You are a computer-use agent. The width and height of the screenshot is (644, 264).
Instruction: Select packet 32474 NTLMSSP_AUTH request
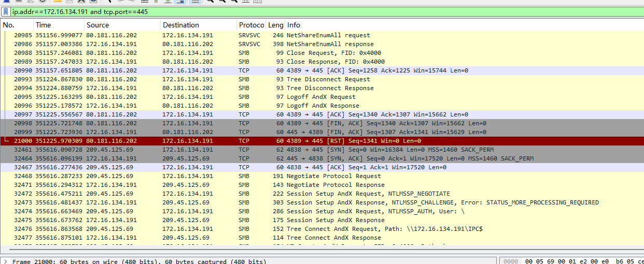[x=322, y=211]
